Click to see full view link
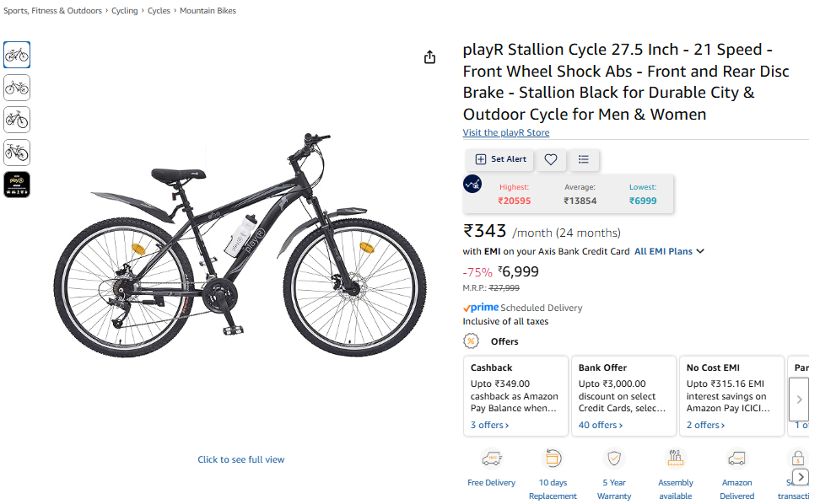 click(x=240, y=459)
